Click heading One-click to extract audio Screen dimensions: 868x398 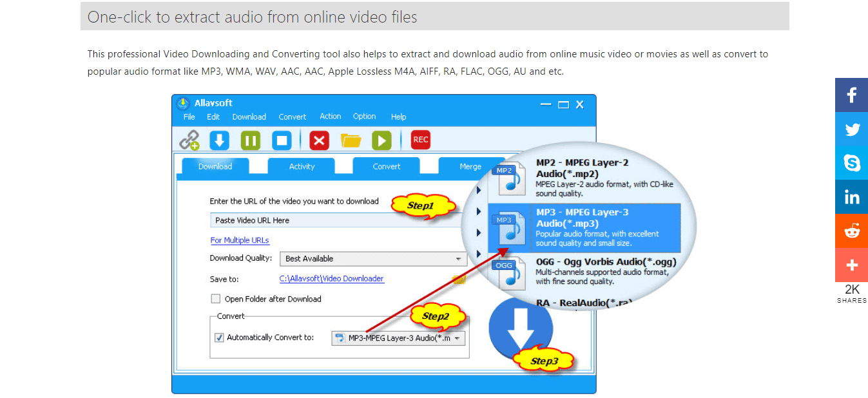click(x=253, y=17)
